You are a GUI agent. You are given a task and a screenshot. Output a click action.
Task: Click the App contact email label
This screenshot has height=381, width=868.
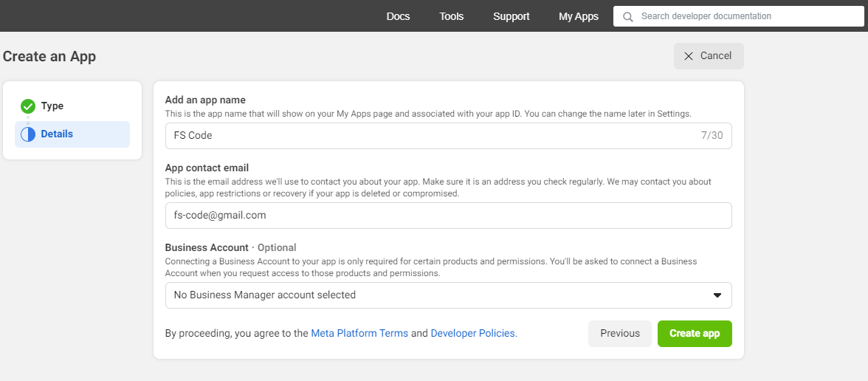(x=207, y=168)
